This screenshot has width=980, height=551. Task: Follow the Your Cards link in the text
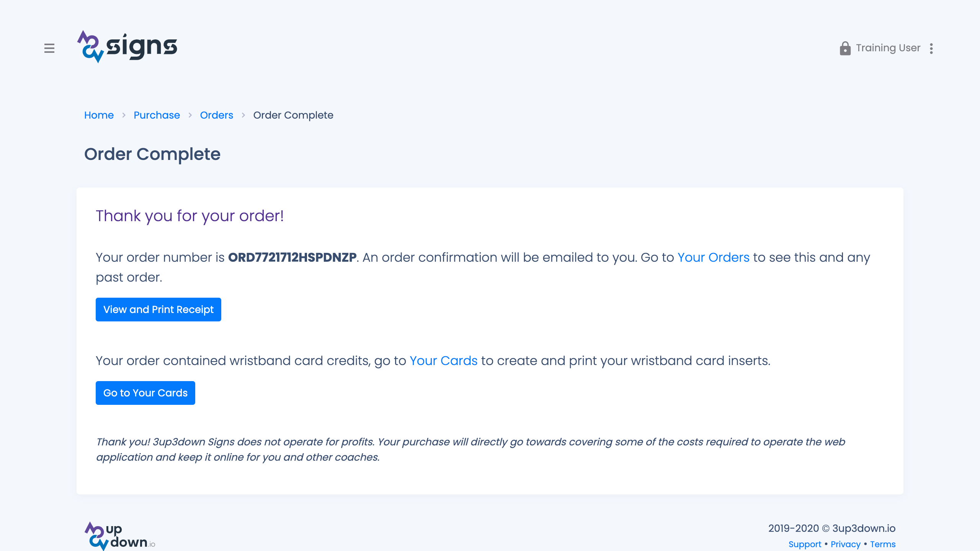pyautogui.click(x=443, y=360)
